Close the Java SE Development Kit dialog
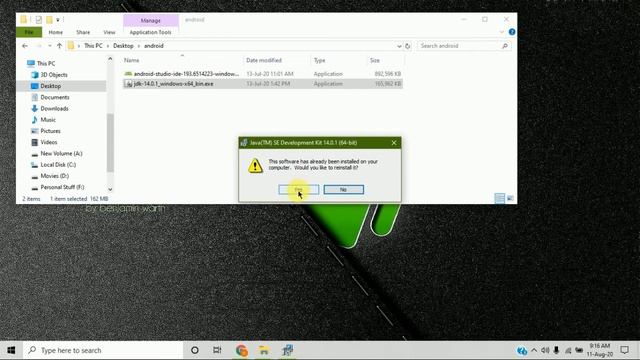This screenshot has width=640, height=360. click(x=393, y=142)
